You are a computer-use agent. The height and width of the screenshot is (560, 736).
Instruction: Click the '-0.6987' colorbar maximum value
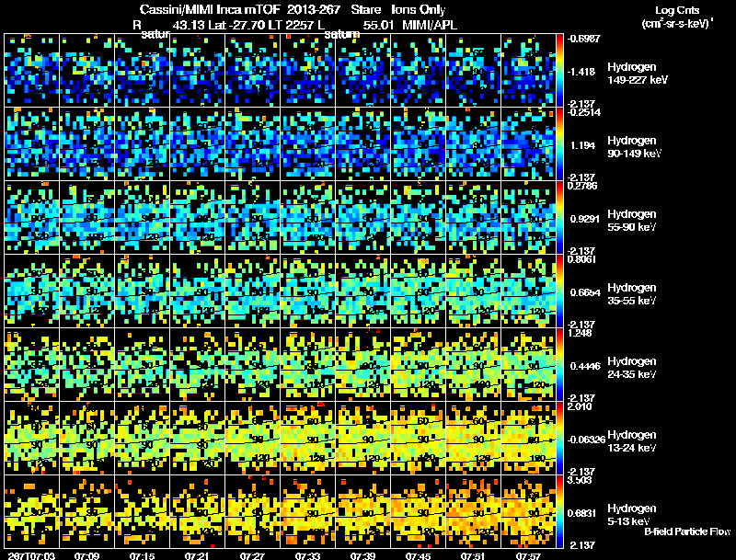pos(583,39)
